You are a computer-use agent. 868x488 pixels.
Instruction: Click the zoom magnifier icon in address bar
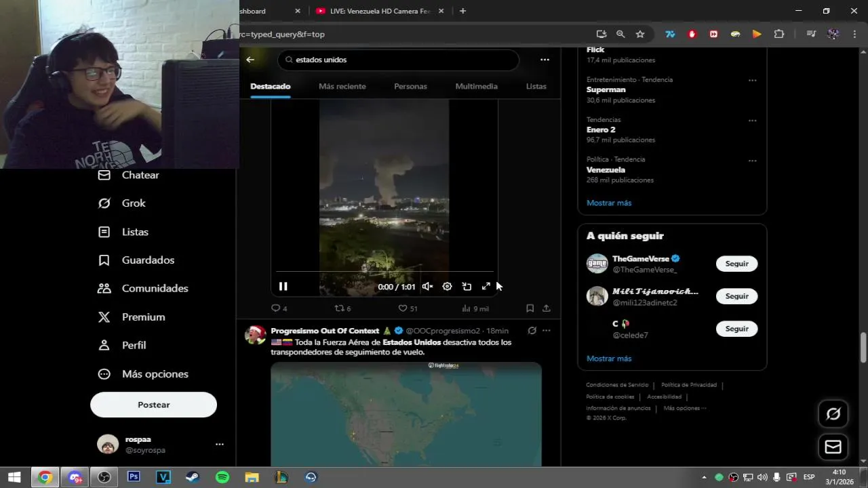620,34
